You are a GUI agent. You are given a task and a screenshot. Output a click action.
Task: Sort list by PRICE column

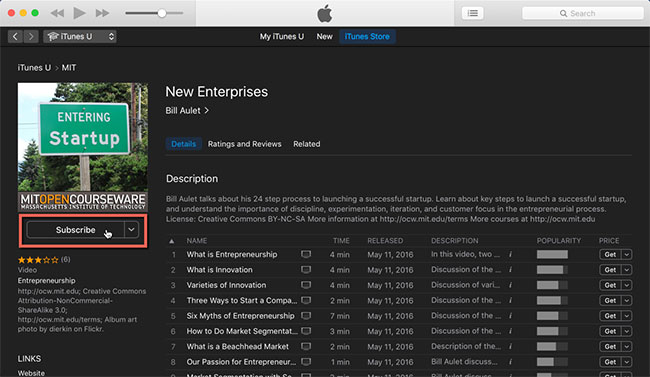[609, 241]
